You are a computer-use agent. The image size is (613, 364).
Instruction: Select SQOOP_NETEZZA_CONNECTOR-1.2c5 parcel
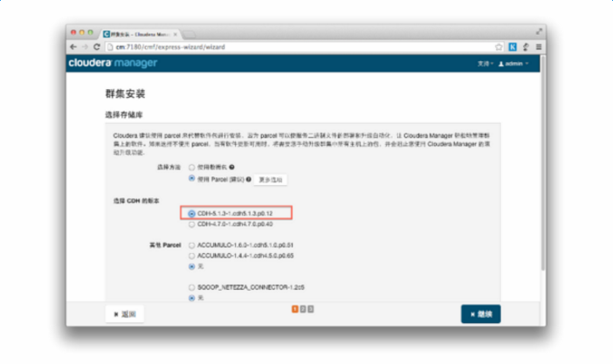(x=192, y=286)
